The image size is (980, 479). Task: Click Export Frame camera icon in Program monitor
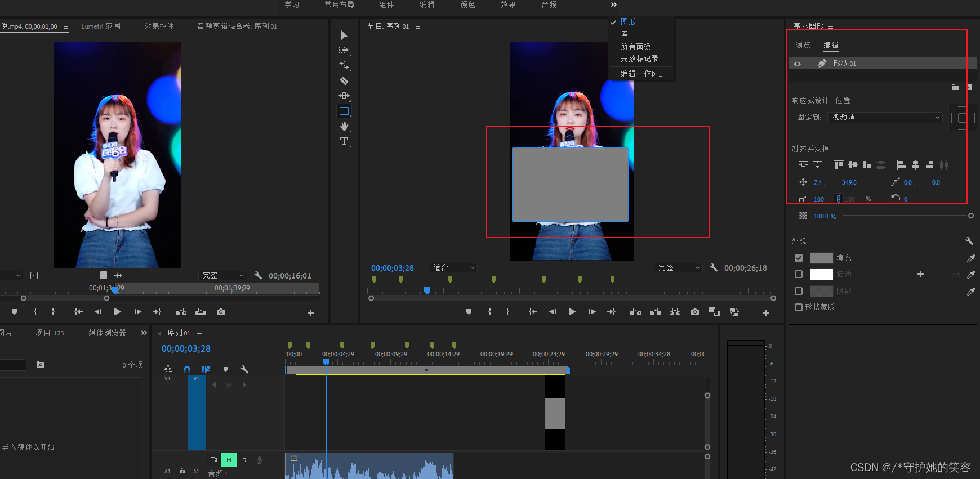point(695,312)
